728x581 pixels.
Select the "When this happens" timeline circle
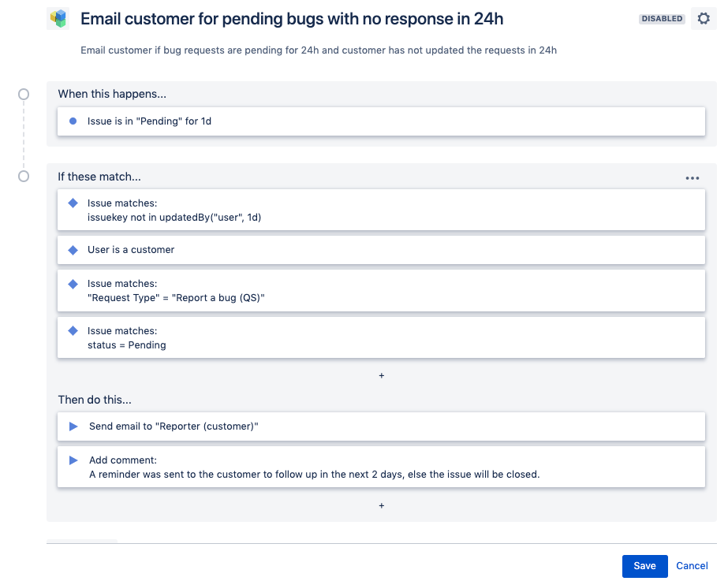[24, 94]
